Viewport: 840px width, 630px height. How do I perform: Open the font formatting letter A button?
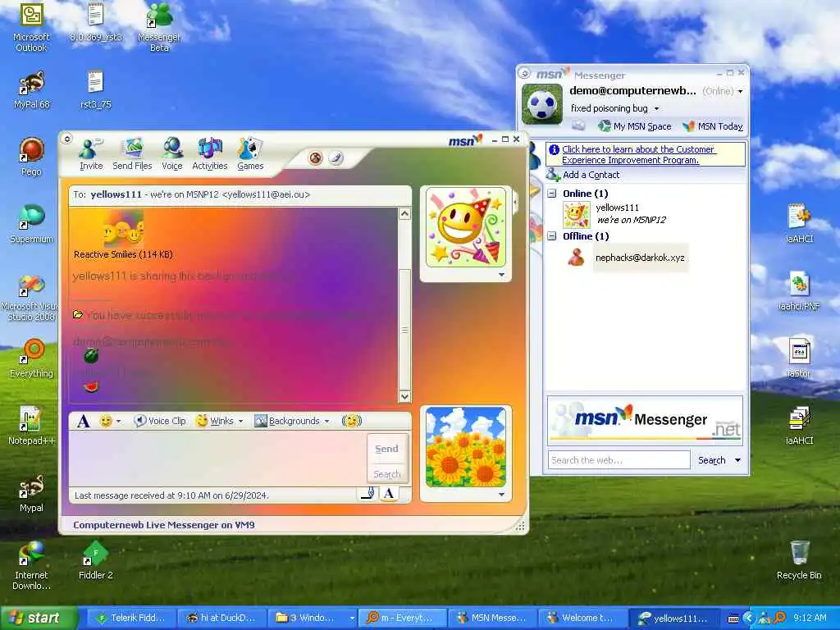click(x=83, y=421)
